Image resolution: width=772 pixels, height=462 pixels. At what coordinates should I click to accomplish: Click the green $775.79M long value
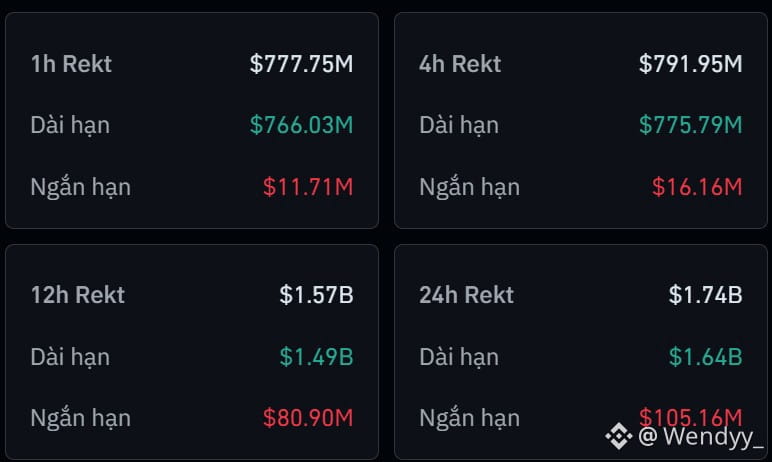click(690, 125)
